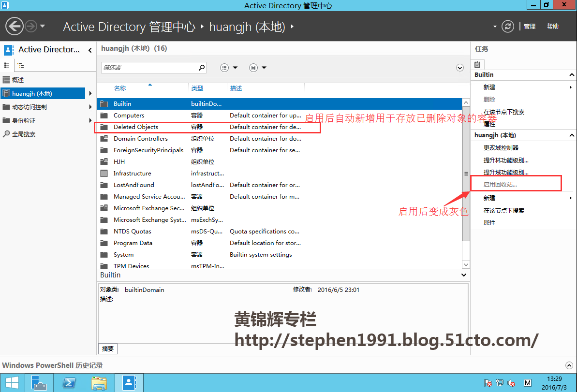Screen dimensions: 577x392
Task: Select ForeignSecurityPrincipals row
Action: tap(279, 150)
